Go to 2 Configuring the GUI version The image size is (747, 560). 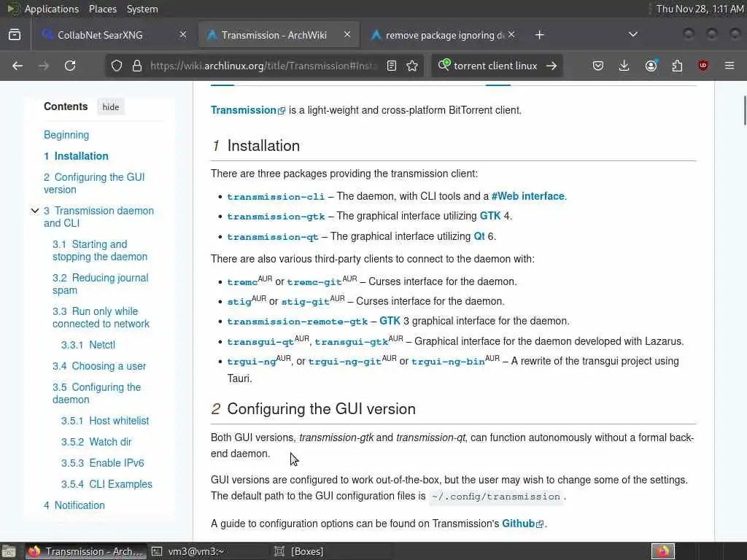(94, 183)
